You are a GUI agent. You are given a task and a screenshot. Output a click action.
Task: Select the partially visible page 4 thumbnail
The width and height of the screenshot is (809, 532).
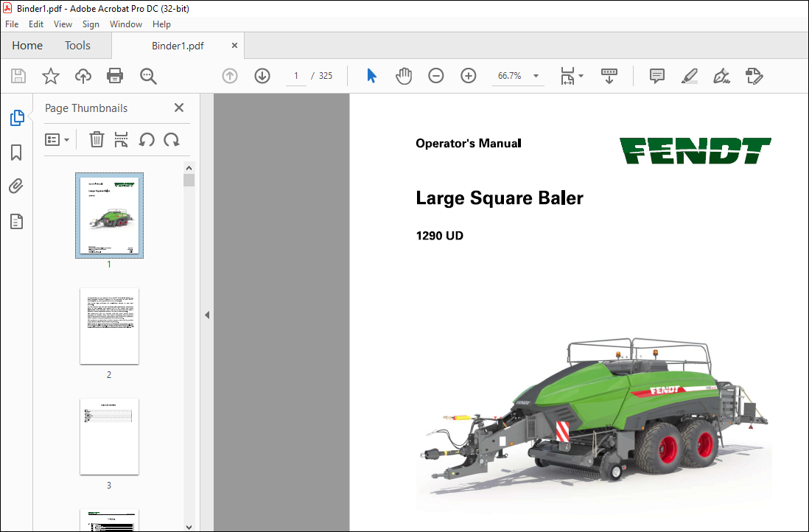point(109,520)
